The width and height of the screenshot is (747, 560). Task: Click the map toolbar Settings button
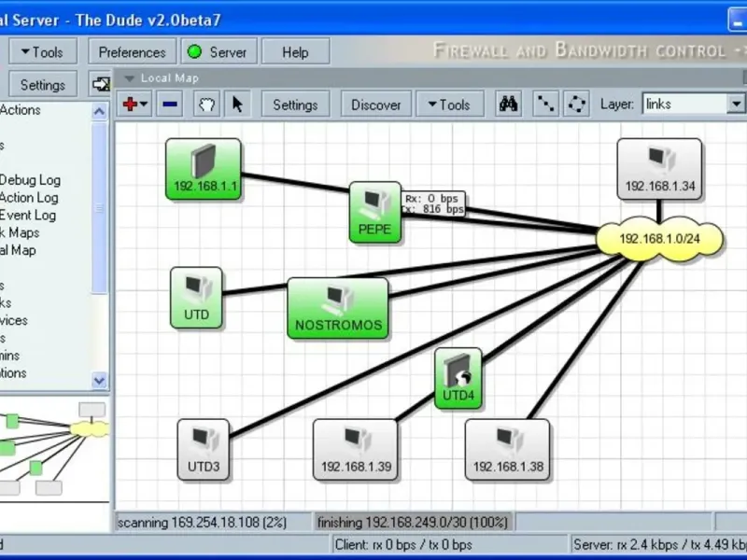pyautogui.click(x=295, y=105)
